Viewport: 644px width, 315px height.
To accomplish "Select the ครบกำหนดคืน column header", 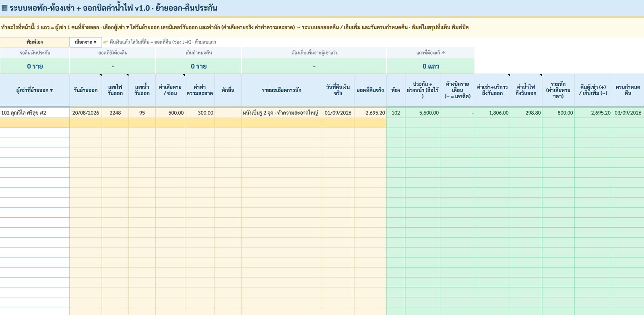I will click(628, 91).
